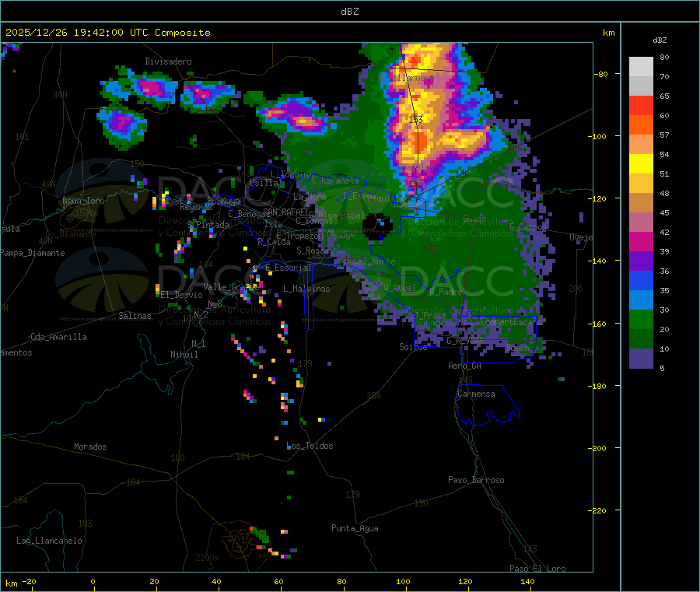The image size is (700, 592).
Task: Pick the bright yellow 51-54 dBZ swatch
Action: click(x=641, y=164)
